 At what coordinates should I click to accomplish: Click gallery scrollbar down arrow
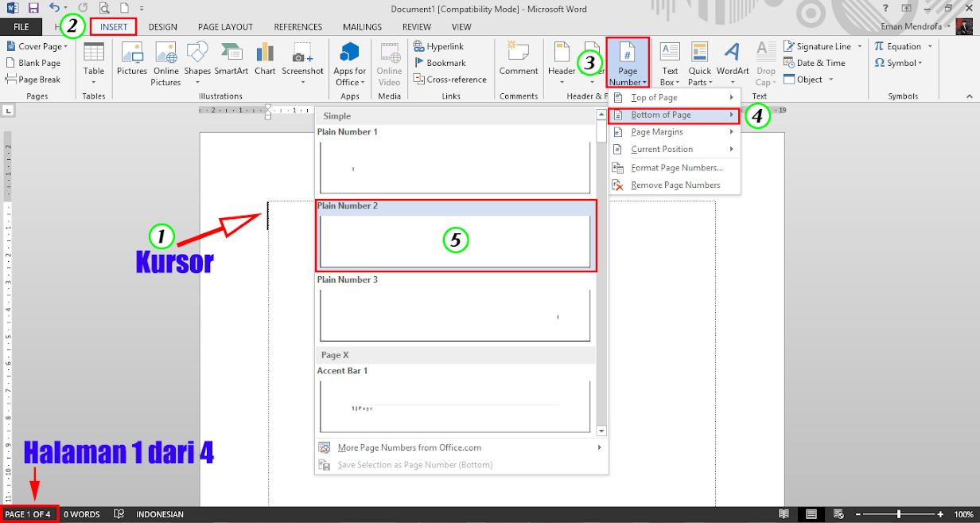pos(601,431)
